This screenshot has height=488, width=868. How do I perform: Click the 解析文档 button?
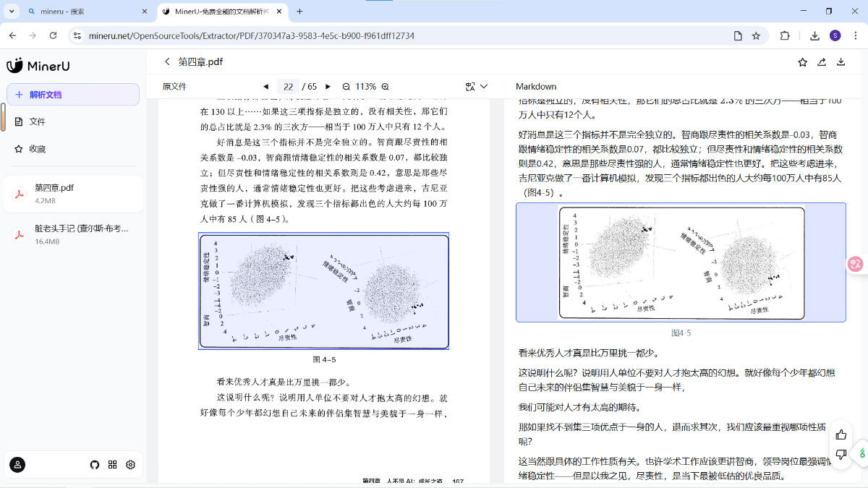pos(73,95)
